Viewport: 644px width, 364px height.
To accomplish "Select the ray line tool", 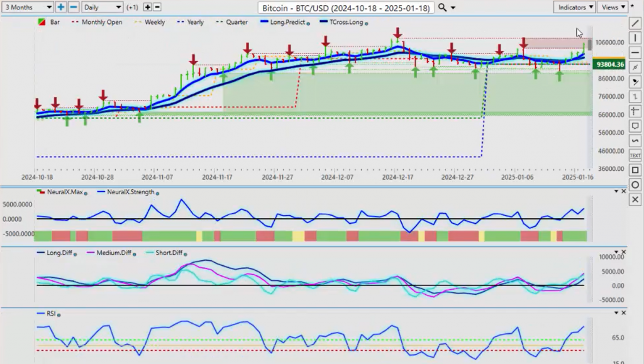I will 635,67.
